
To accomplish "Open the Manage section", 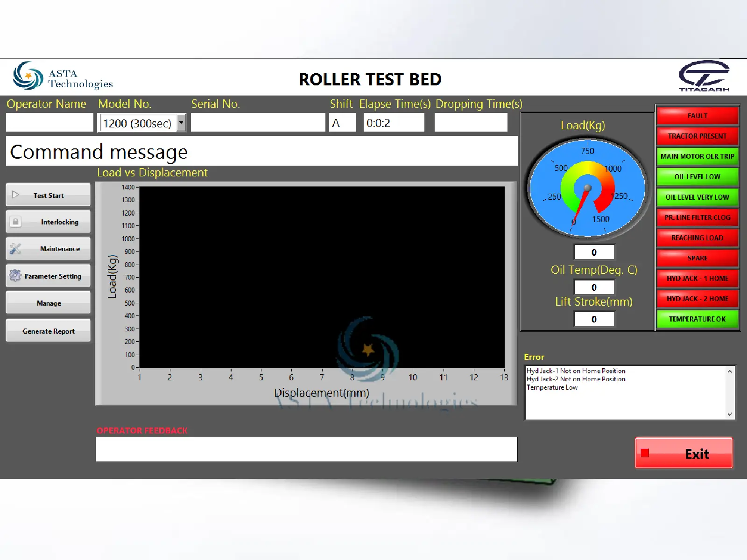I will pos(49,303).
